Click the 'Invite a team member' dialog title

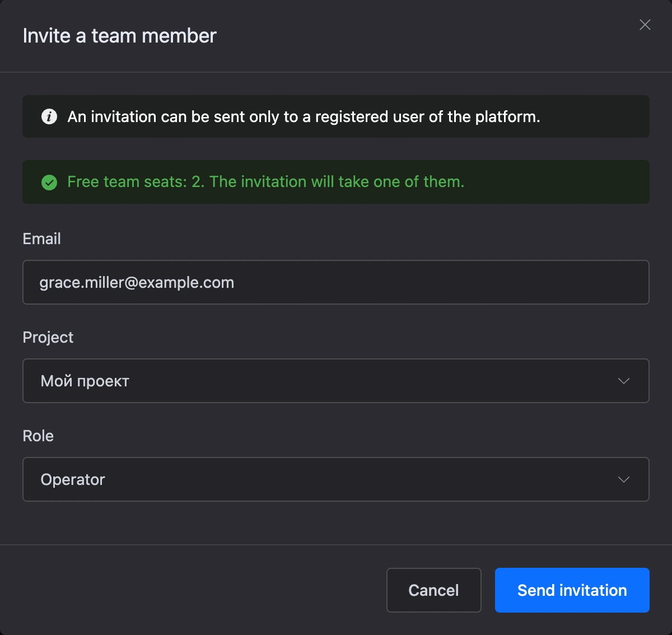tap(119, 36)
